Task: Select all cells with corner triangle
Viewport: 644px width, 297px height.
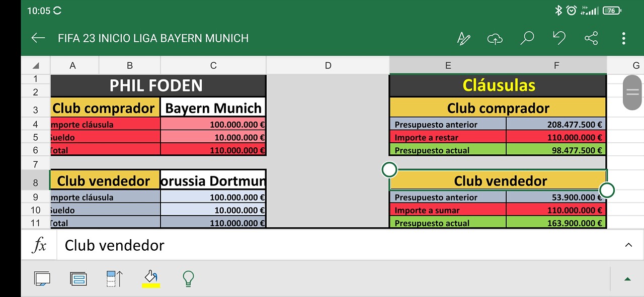Action: click(x=36, y=65)
